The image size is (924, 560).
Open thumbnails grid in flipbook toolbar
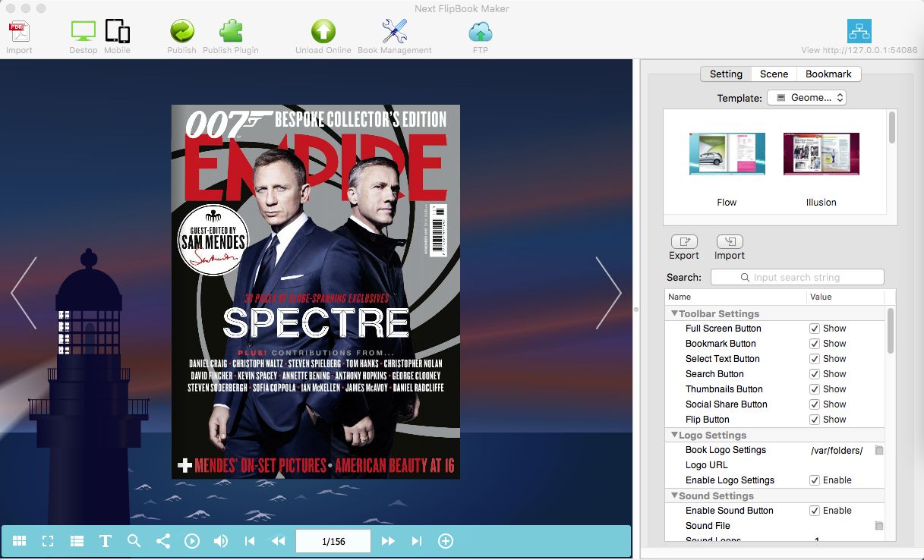coord(20,541)
